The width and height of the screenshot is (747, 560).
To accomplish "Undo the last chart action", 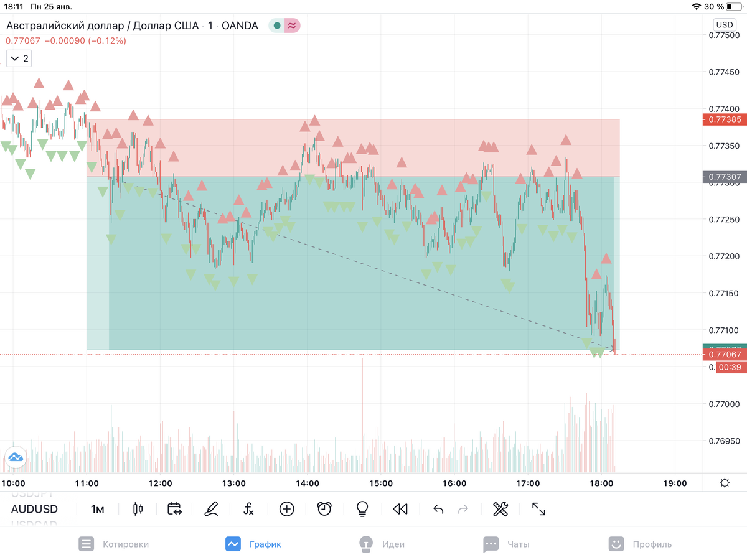I will [438, 510].
